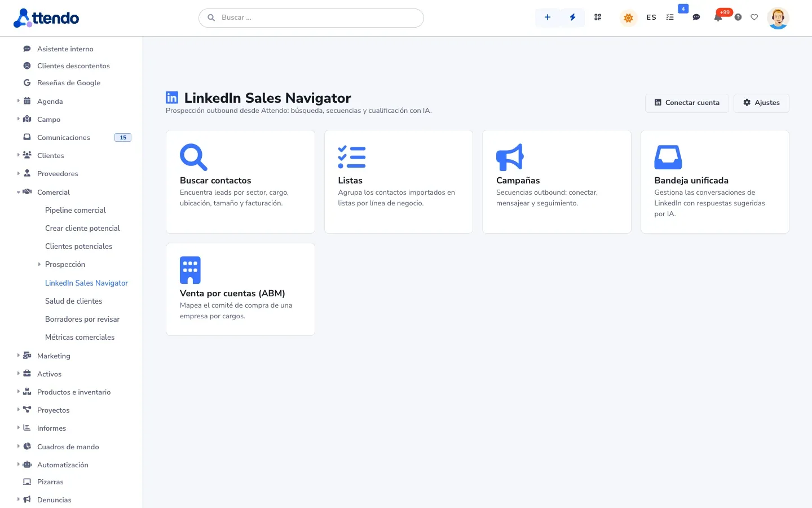The image size is (812, 508).
Task: Click the orange sun theme icon
Action: pyautogui.click(x=628, y=18)
